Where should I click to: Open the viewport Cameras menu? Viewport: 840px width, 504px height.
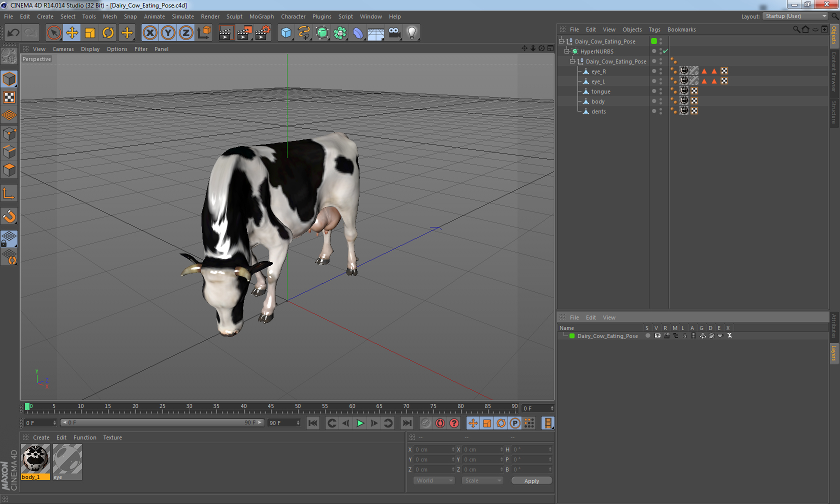coord(63,49)
